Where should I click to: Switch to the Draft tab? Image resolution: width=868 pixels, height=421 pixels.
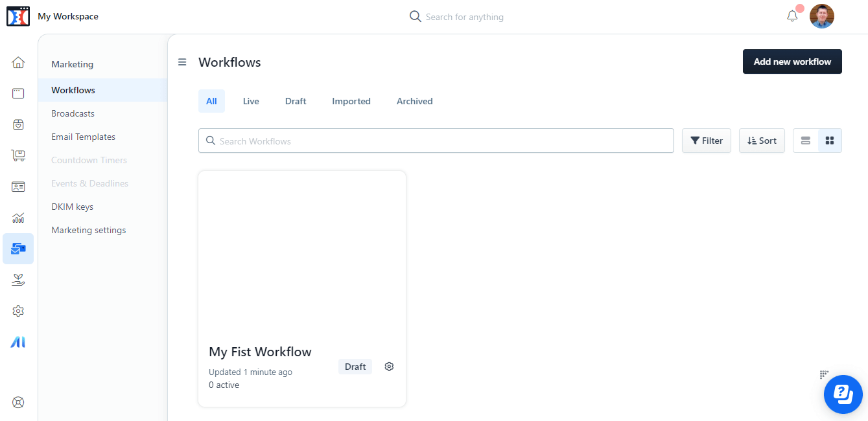(x=295, y=101)
